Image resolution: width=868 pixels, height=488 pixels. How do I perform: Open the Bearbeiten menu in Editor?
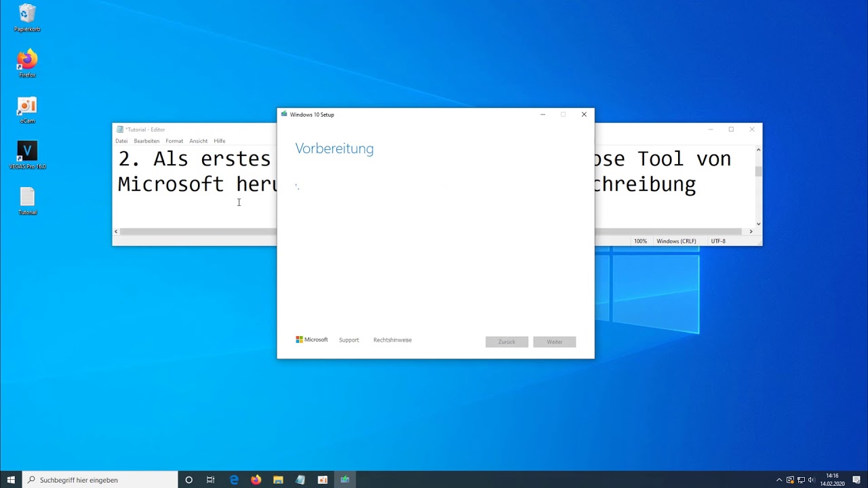146,141
